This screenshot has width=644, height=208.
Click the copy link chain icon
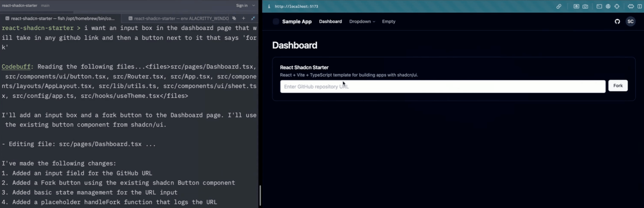(559, 6)
